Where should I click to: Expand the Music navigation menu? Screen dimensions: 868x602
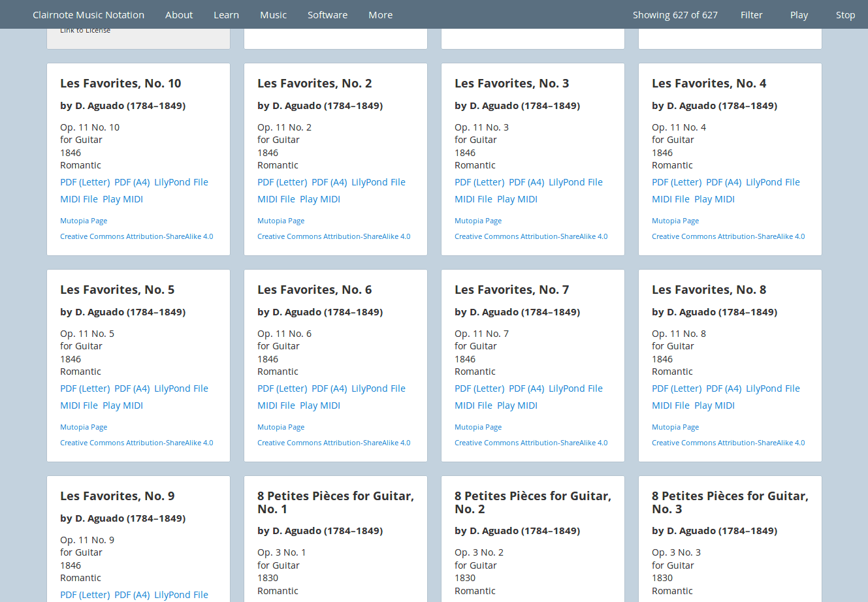(273, 15)
